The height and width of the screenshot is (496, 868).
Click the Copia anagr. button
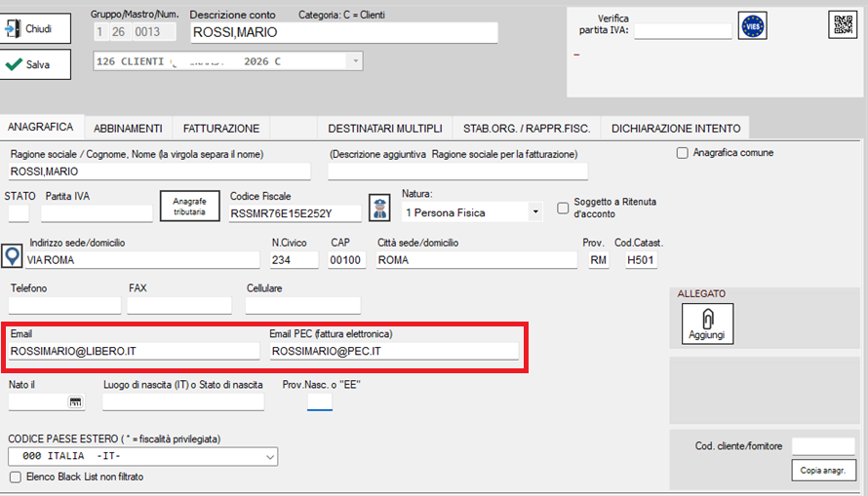[x=823, y=470]
